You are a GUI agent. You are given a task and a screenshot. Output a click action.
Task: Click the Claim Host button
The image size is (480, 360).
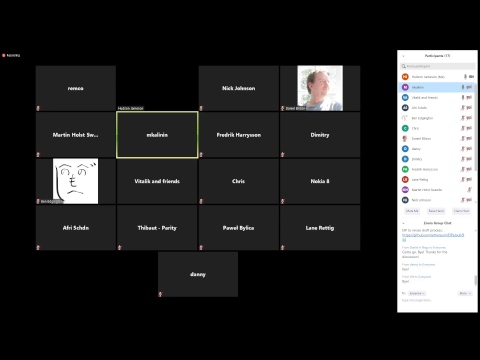point(461,211)
